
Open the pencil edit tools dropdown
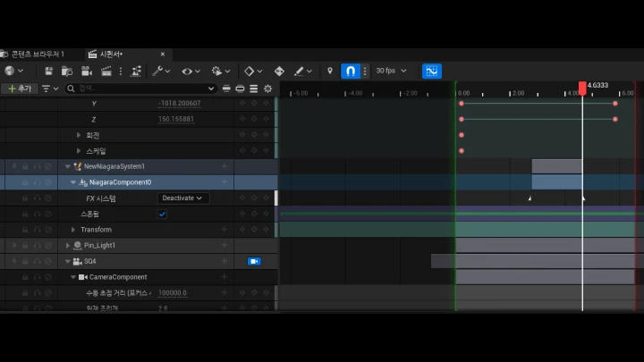click(303, 71)
